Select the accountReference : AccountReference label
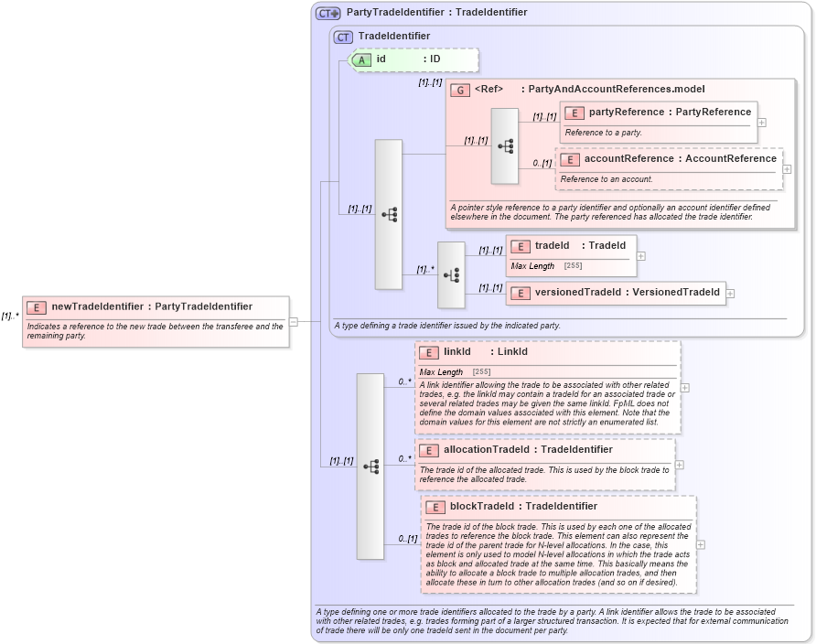 (681, 158)
